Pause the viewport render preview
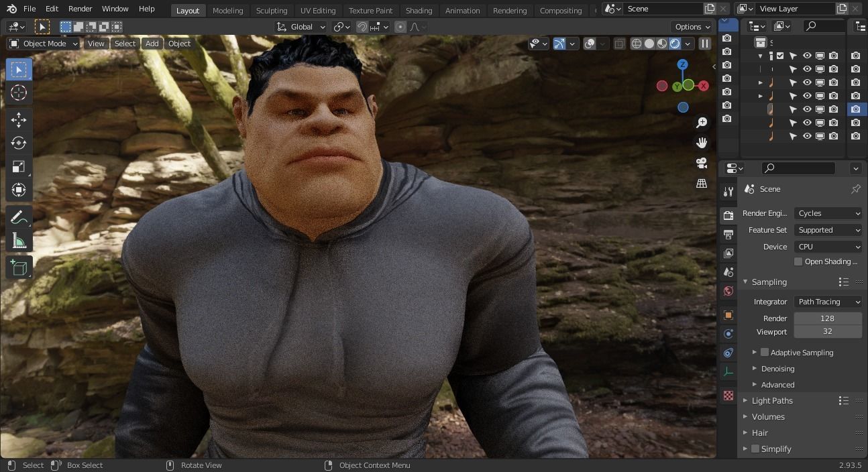868x472 pixels. coord(704,44)
